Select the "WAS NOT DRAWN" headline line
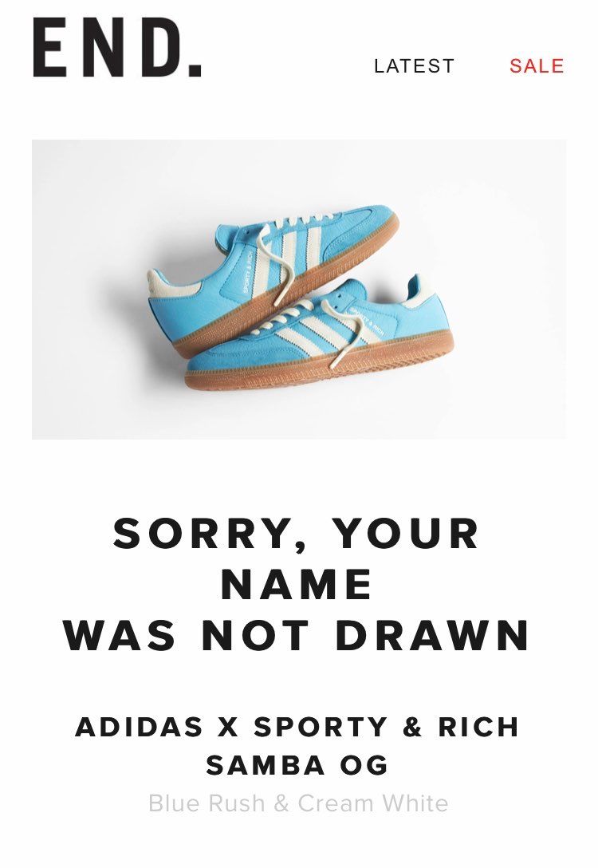The height and width of the screenshot is (868, 598). tap(297, 636)
